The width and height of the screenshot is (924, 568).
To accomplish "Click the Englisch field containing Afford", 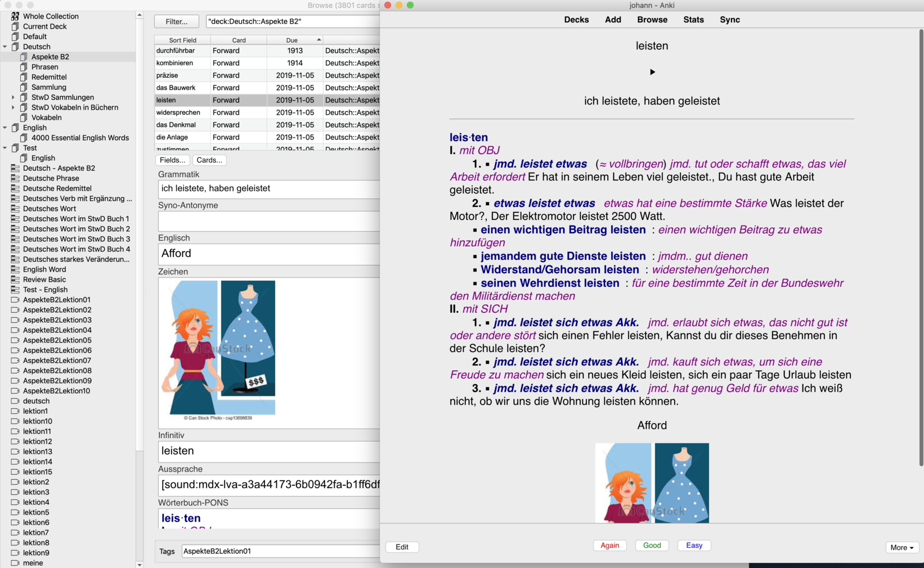I will pos(269,254).
